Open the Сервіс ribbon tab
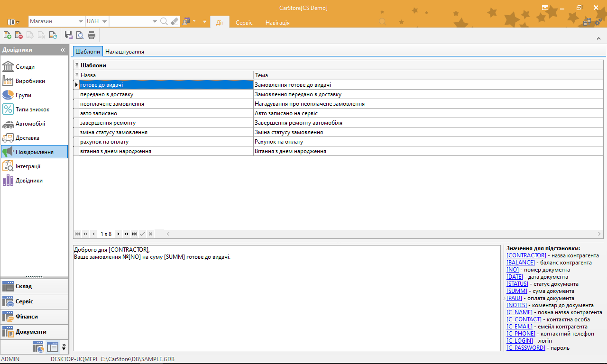The image size is (607, 364). pos(244,22)
